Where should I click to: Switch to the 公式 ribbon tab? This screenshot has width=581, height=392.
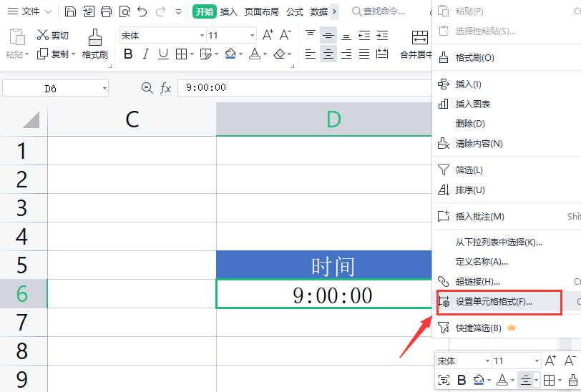pyautogui.click(x=295, y=12)
